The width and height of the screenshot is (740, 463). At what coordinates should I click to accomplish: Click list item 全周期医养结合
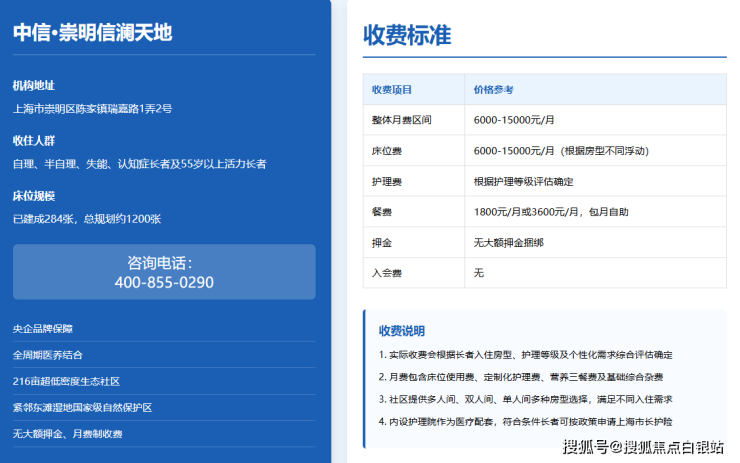point(164,355)
